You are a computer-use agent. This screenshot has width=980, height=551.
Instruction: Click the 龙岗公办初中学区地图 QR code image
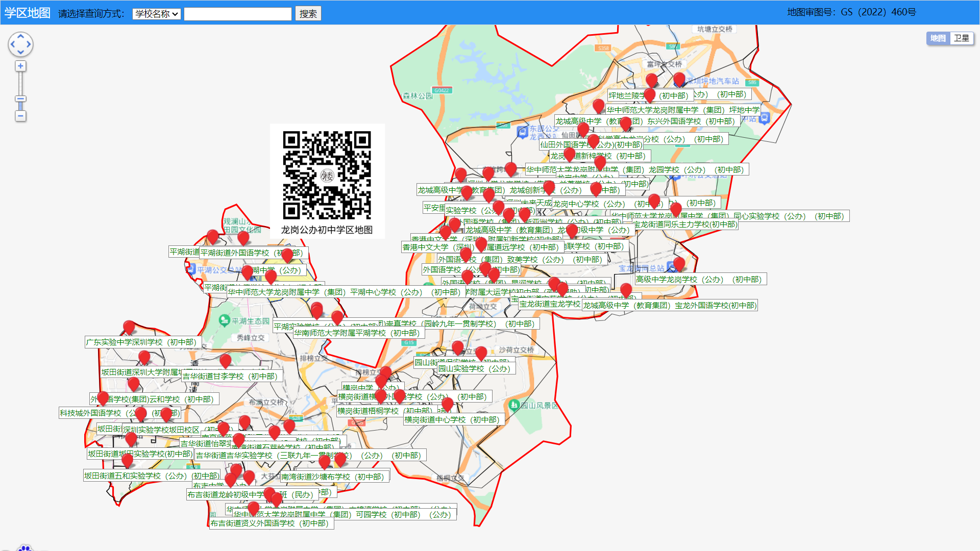coord(327,175)
